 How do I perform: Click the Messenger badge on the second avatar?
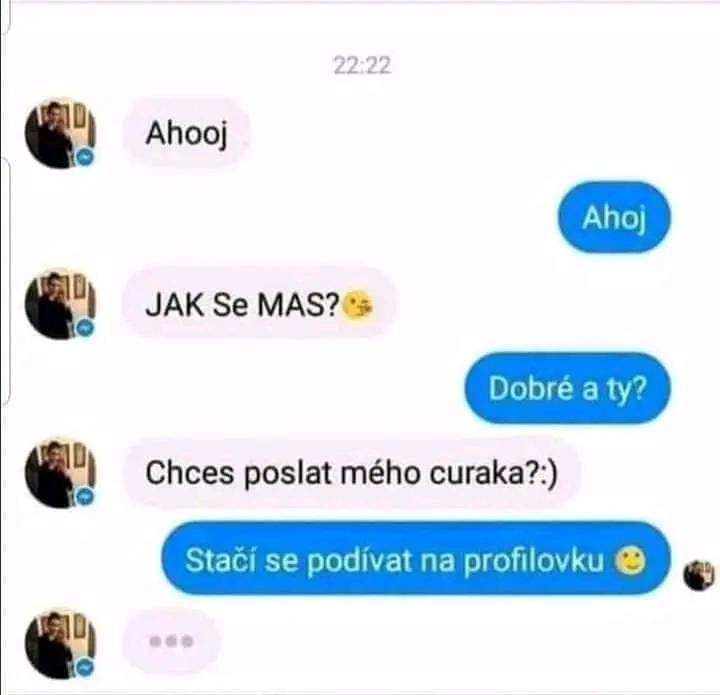[84, 328]
